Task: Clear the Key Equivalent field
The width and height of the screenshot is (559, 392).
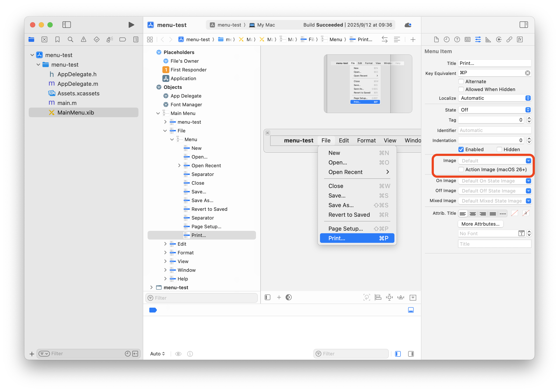Action: (527, 73)
